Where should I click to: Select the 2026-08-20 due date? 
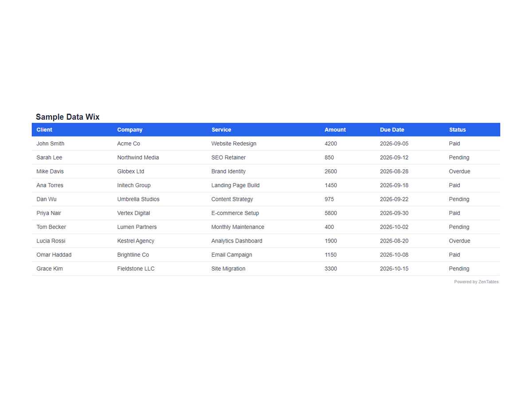(394, 241)
